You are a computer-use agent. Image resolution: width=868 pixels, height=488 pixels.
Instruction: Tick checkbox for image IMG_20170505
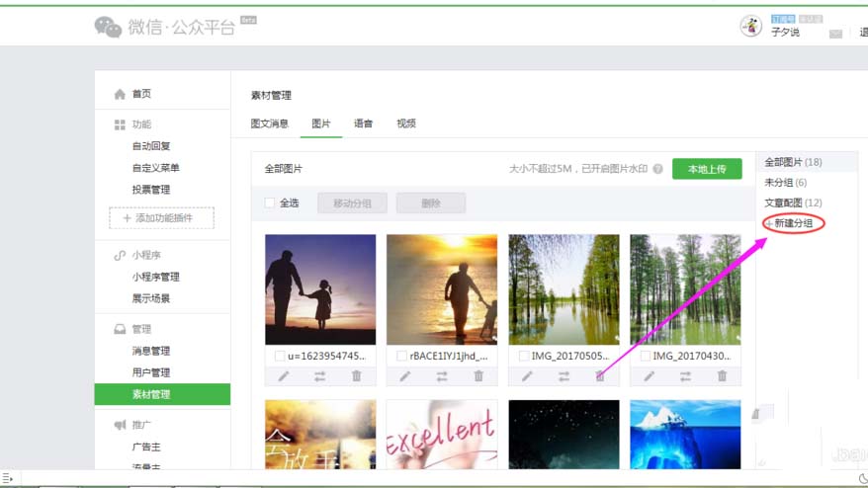[x=524, y=356]
